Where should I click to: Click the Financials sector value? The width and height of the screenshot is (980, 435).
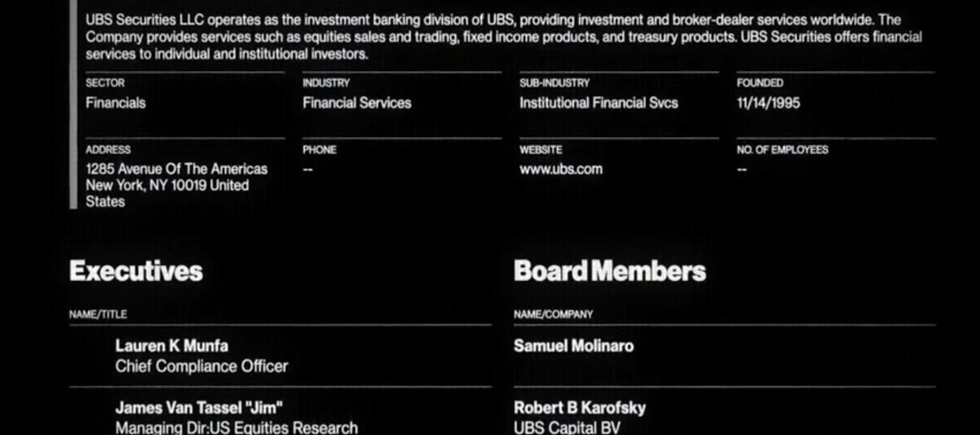point(115,103)
